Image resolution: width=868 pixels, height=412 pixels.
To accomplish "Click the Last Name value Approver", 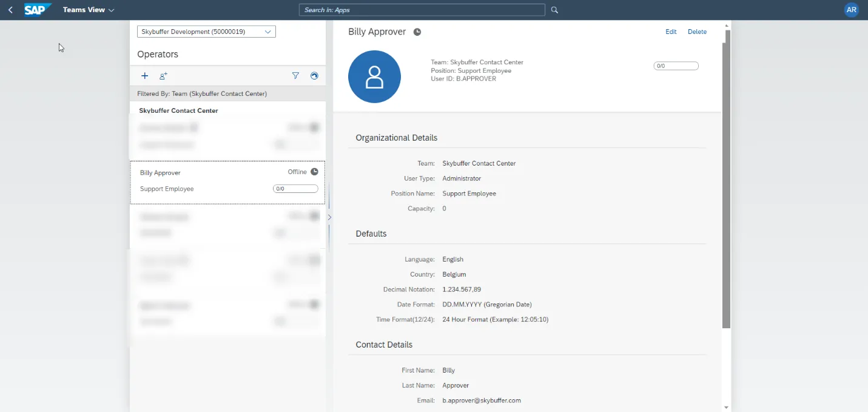I will point(456,385).
